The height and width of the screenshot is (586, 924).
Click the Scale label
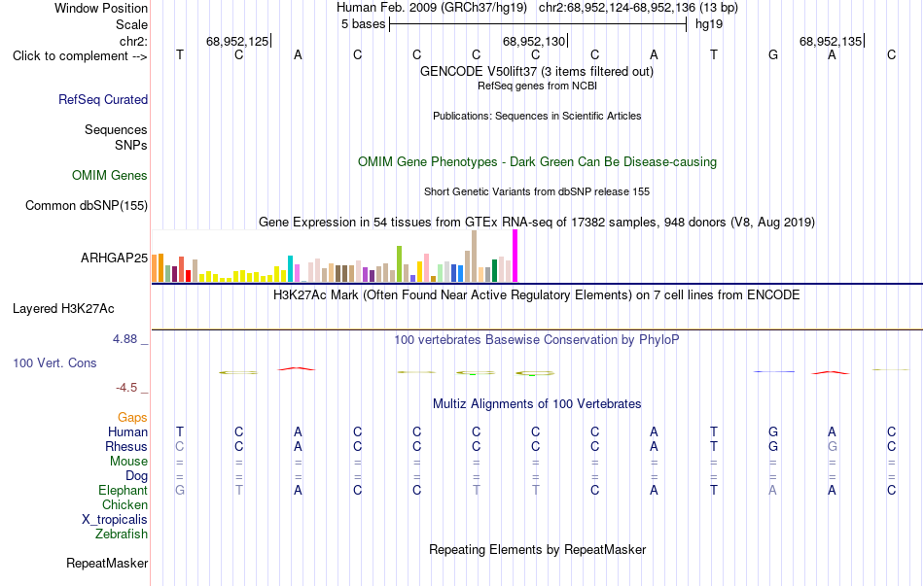coord(132,24)
